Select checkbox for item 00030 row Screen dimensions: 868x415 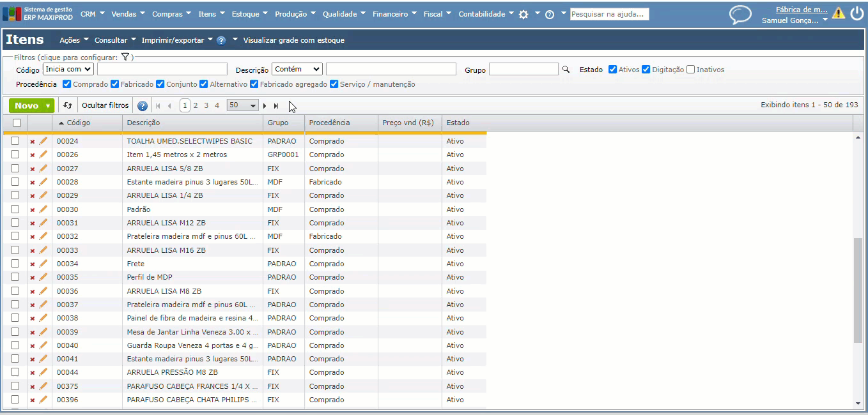tap(15, 209)
